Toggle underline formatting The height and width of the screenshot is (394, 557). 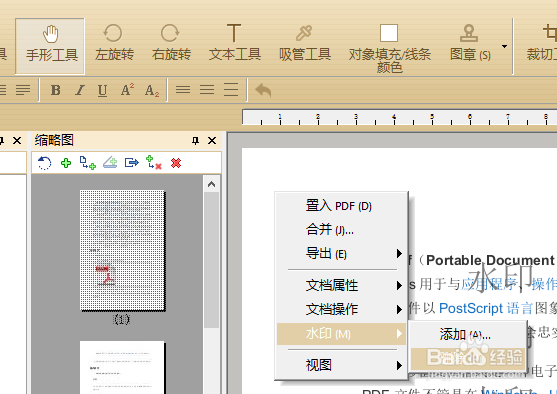click(102, 90)
